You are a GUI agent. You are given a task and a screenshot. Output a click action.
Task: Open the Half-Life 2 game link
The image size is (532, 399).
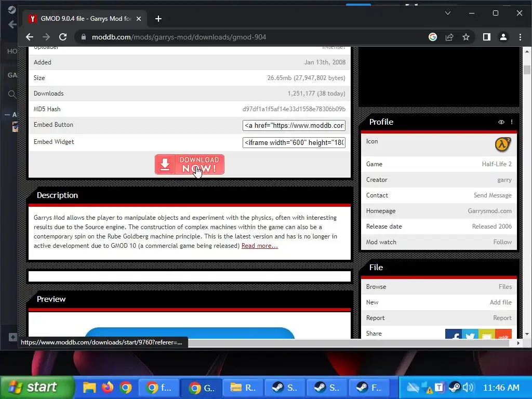click(x=497, y=164)
